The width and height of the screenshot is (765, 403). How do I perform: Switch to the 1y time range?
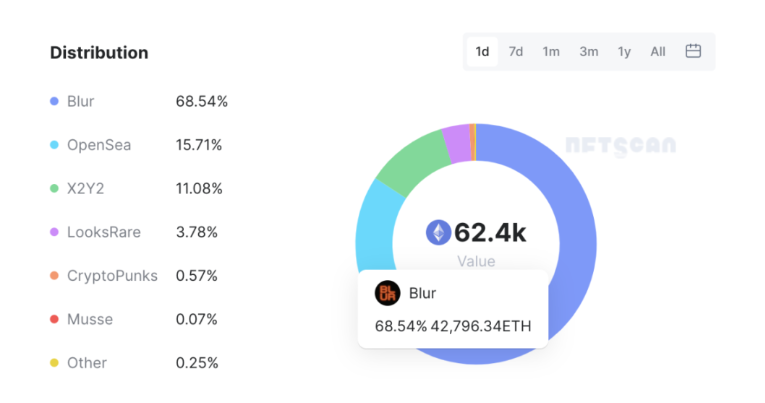pos(624,52)
